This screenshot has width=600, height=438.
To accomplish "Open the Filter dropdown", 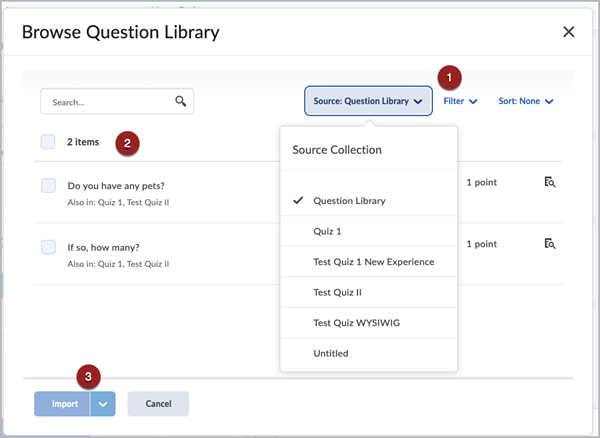I will pos(460,101).
